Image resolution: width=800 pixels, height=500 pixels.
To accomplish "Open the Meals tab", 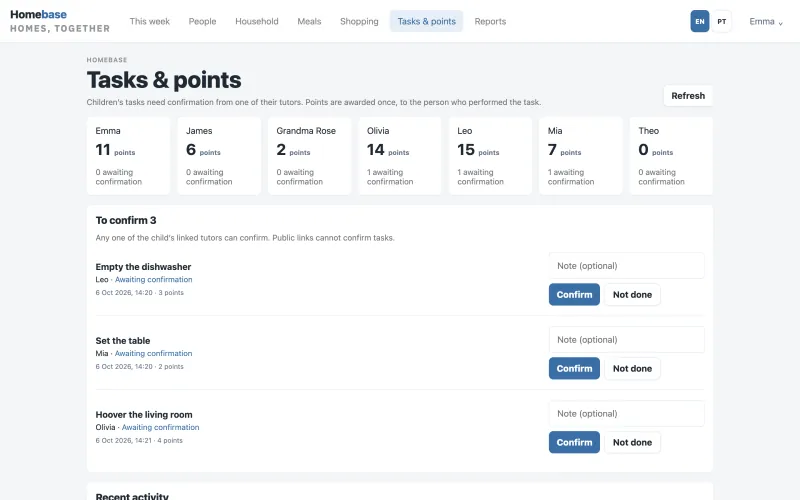I will [x=309, y=21].
